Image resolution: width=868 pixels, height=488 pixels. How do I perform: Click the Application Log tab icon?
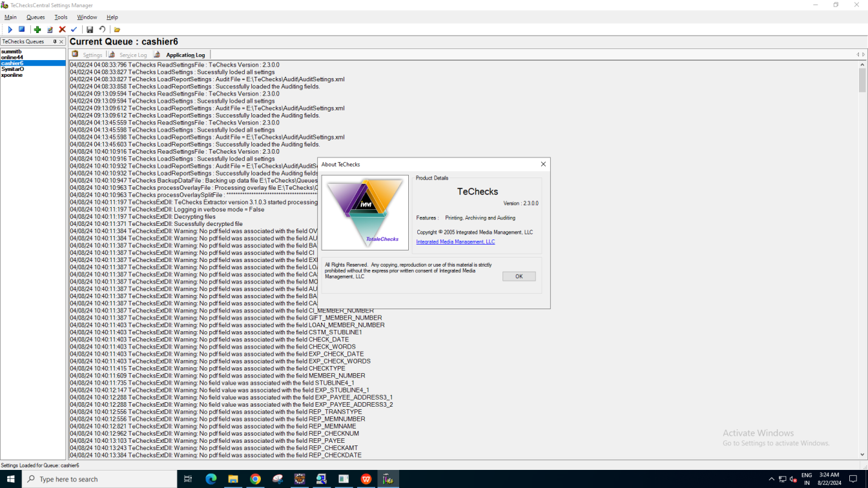click(x=157, y=54)
